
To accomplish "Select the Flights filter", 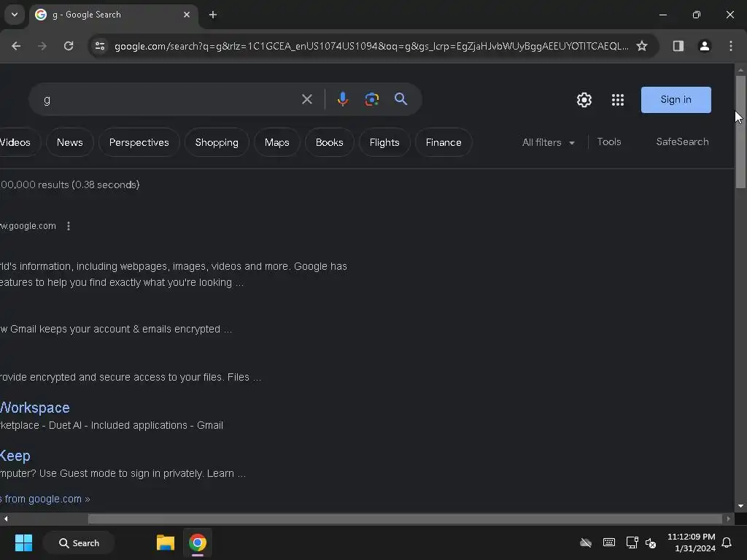I will pyautogui.click(x=384, y=142).
